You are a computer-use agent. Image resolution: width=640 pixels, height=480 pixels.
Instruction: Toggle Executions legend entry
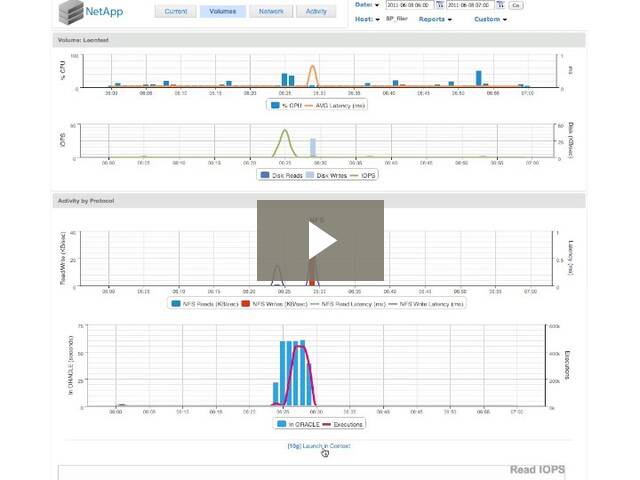[x=342, y=424]
